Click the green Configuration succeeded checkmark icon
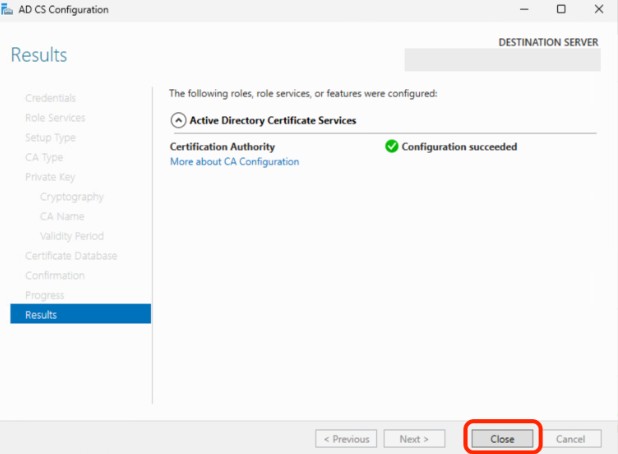The image size is (618, 454). 391,146
